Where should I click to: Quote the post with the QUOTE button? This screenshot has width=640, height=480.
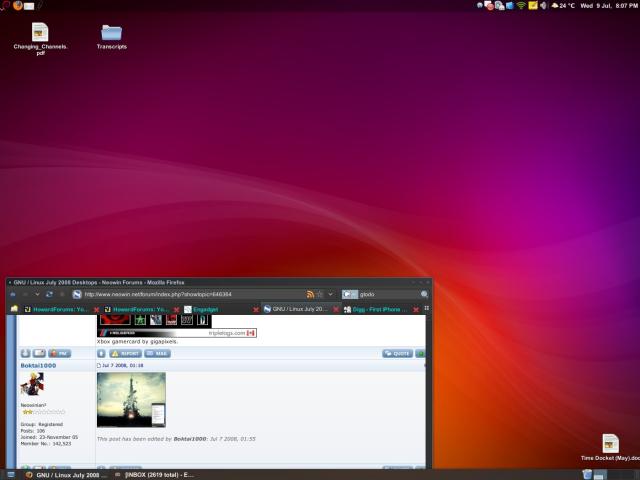coord(397,353)
